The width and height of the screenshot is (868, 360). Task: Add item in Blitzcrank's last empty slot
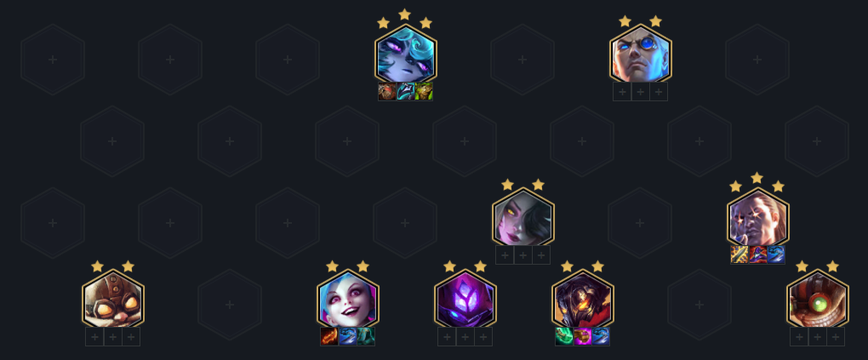[x=836, y=337]
